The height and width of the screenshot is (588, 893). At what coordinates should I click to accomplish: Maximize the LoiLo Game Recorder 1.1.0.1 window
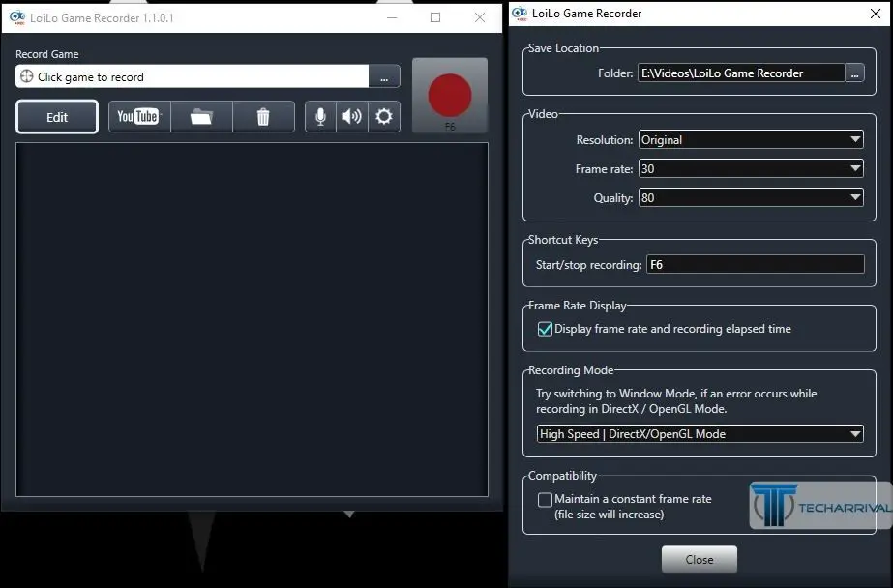point(435,17)
